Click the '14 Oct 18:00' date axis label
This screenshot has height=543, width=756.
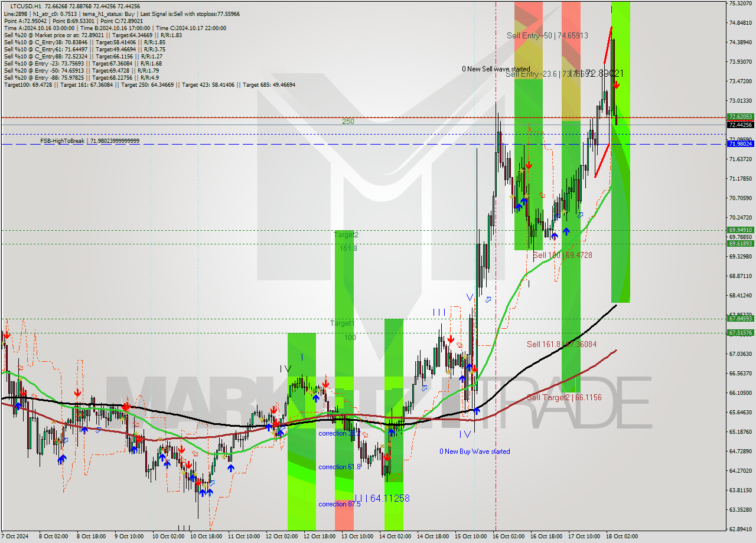coord(432,537)
